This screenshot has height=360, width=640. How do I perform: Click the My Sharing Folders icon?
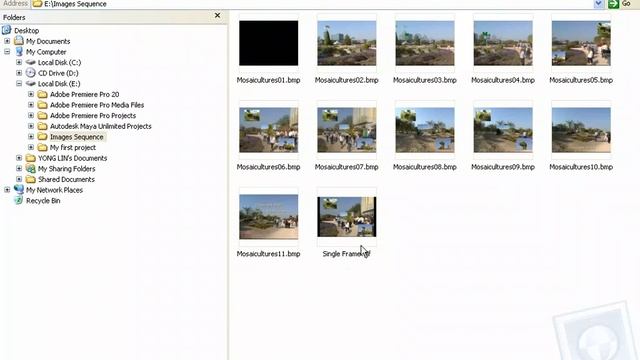pyautogui.click(x=31, y=168)
